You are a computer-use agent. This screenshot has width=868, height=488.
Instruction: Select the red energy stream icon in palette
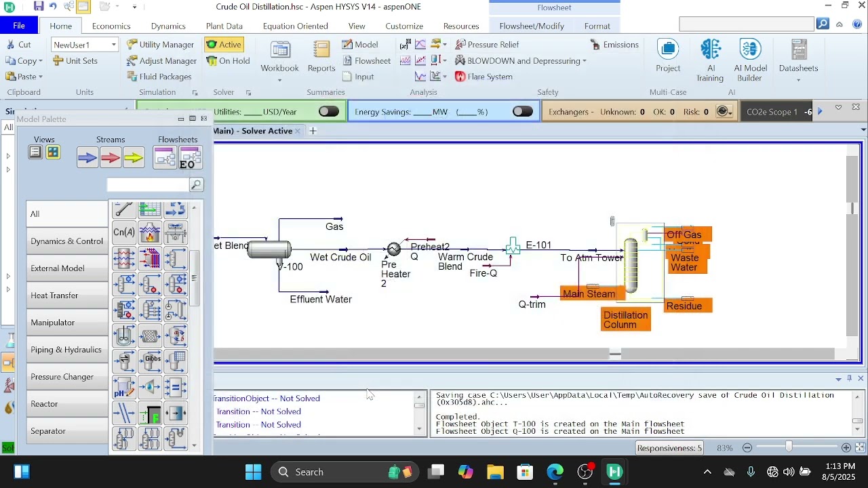(x=111, y=158)
